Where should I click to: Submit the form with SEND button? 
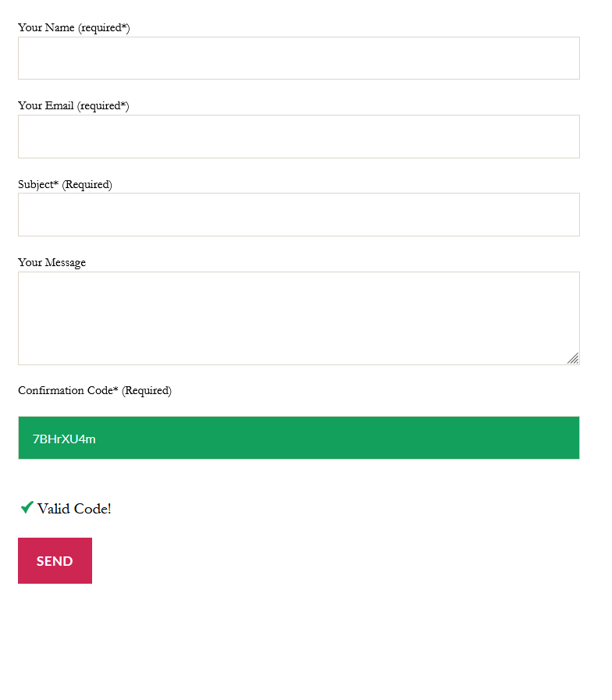pyautogui.click(x=55, y=560)
